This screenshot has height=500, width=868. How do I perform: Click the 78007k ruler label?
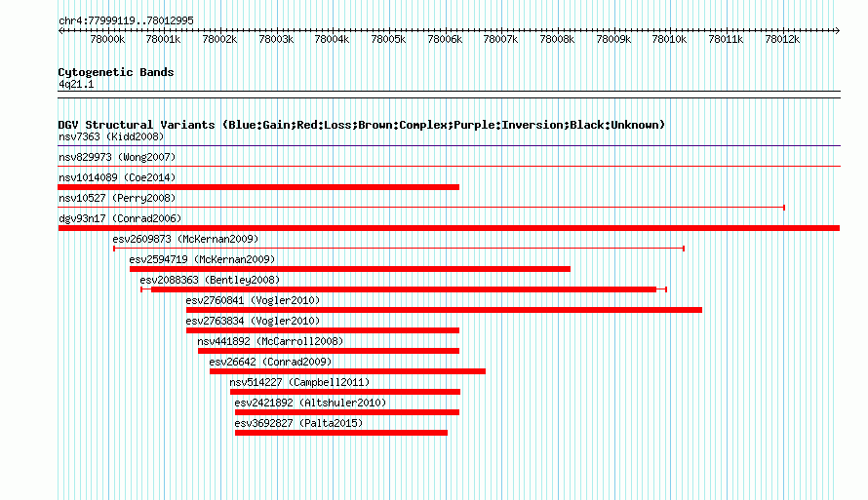(501, 39)
